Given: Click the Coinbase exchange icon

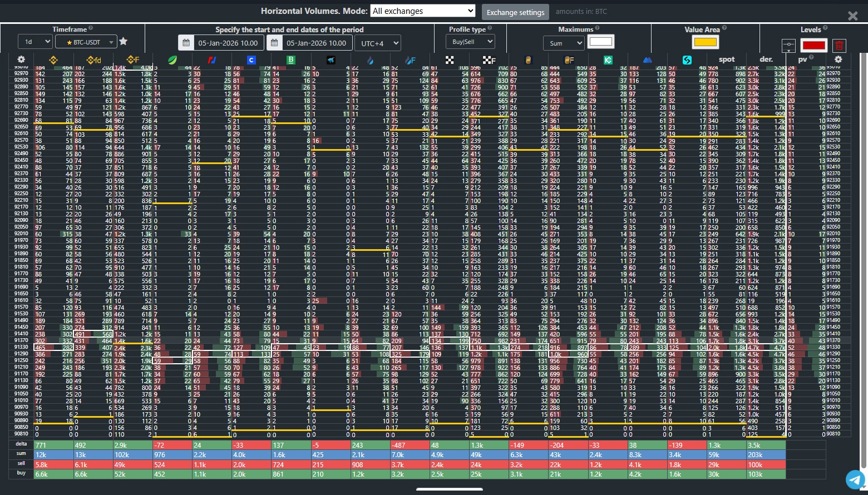Looking at the screenshot, I should (251, 60).
